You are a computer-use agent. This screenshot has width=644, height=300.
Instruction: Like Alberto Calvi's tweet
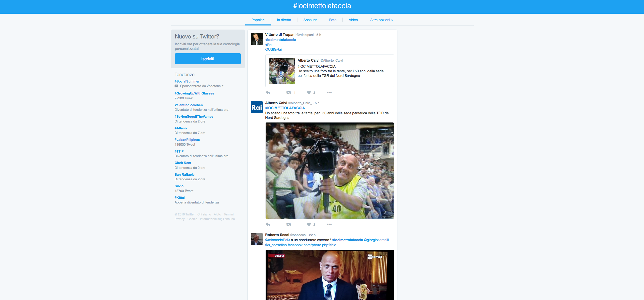pos(309,224)
